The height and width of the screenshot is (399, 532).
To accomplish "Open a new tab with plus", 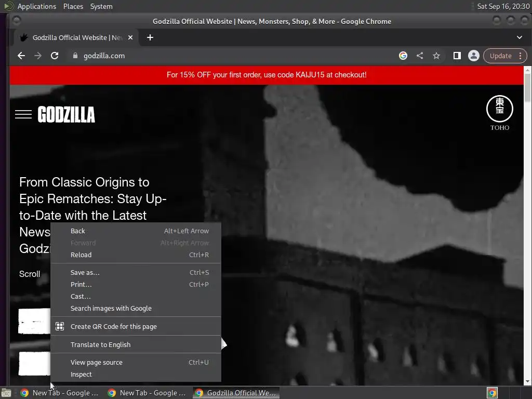I will tap(150, 37).
